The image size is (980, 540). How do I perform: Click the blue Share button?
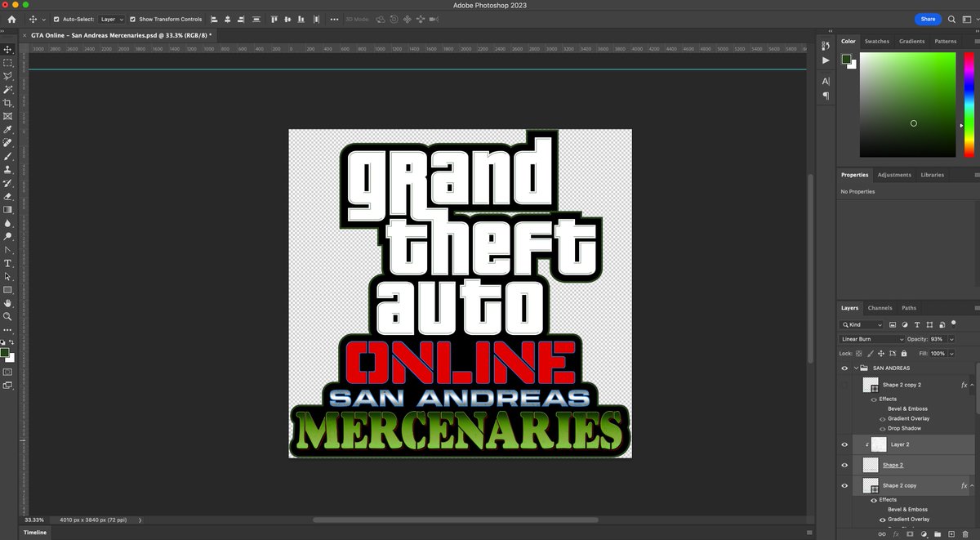tap(929, 19)
